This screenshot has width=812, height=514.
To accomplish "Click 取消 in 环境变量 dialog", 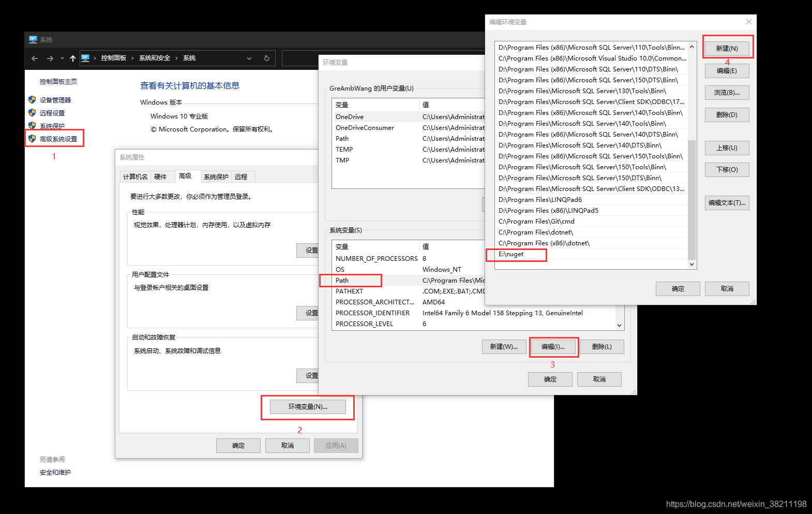I will 599,379.
